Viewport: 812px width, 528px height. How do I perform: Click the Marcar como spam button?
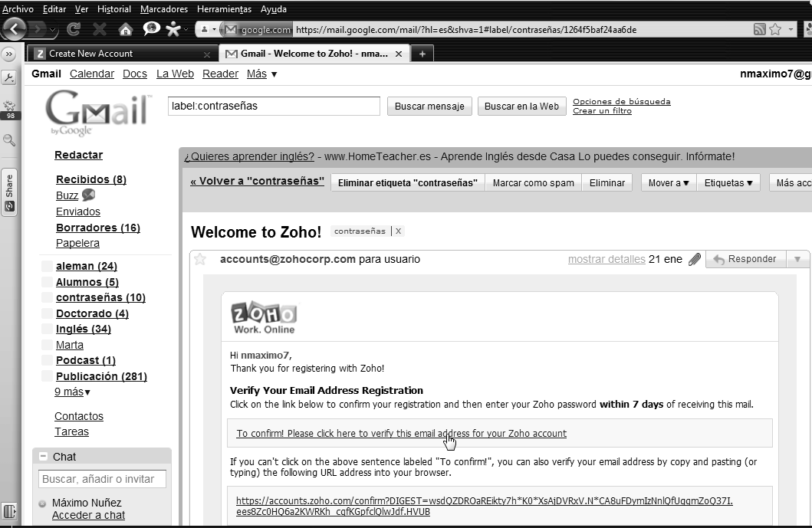pyautogui.click(x=533, y=183)
